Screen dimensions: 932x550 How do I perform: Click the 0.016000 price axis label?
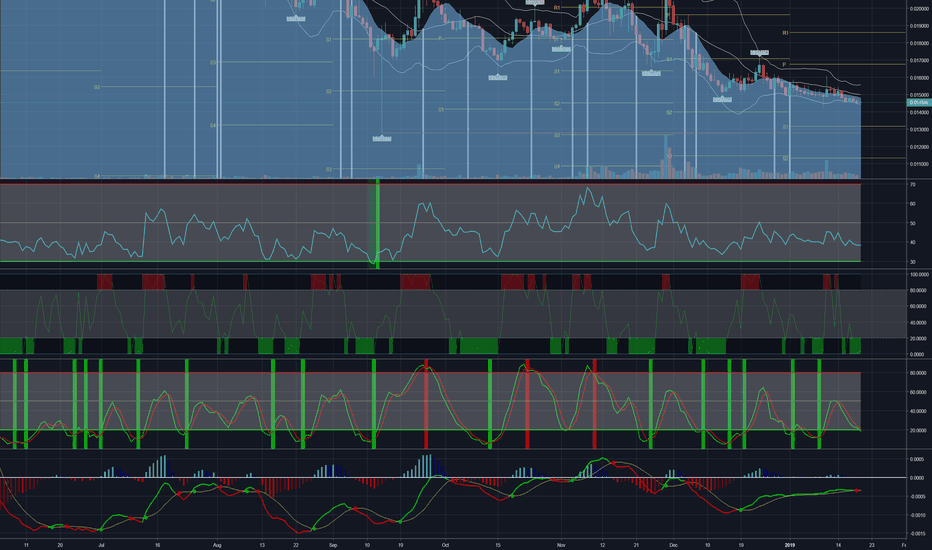[x=919, y=78]
